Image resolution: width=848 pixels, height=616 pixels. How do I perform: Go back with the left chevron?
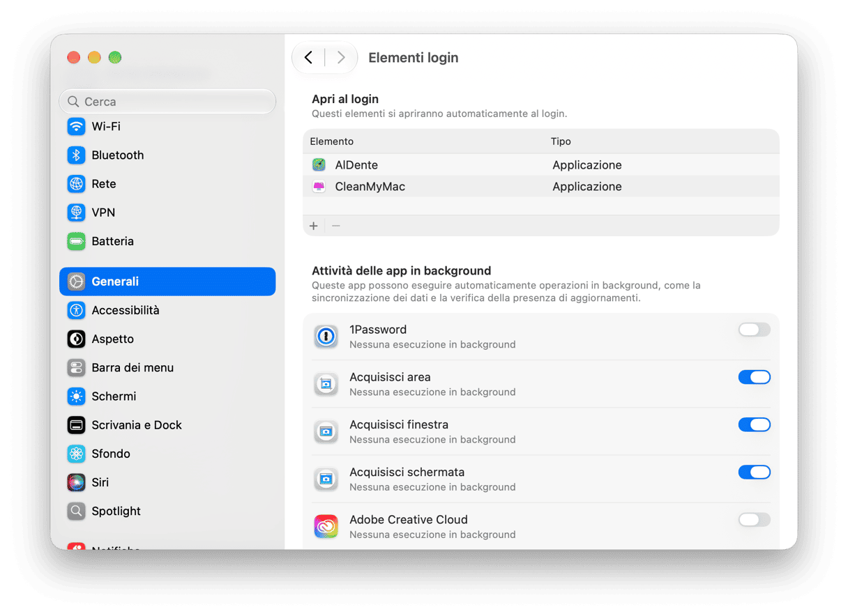coord(308,57)
